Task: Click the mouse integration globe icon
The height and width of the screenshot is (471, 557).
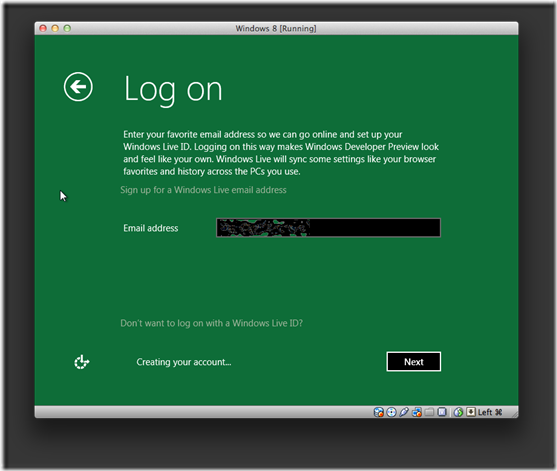Action: point(458,412)
